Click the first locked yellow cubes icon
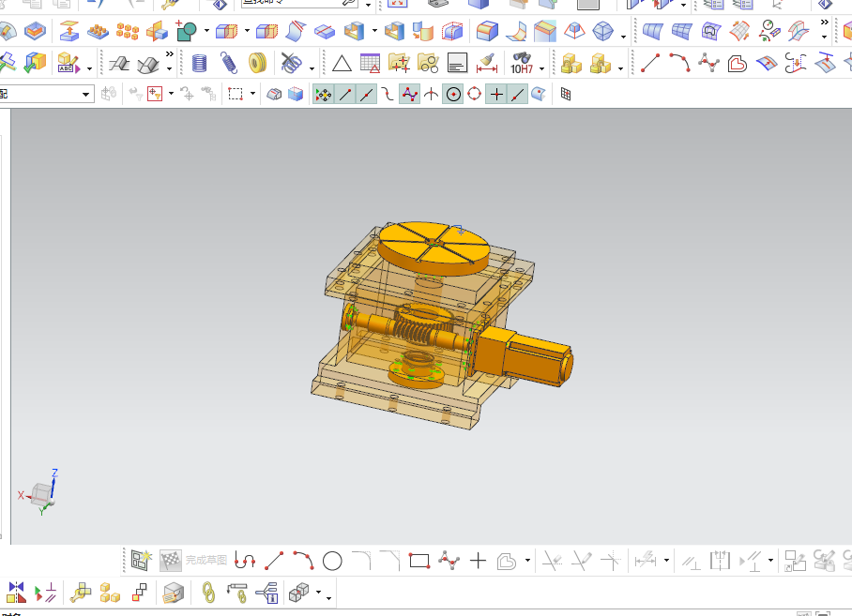This screenshot has height=616, width=852. [571, 64]
